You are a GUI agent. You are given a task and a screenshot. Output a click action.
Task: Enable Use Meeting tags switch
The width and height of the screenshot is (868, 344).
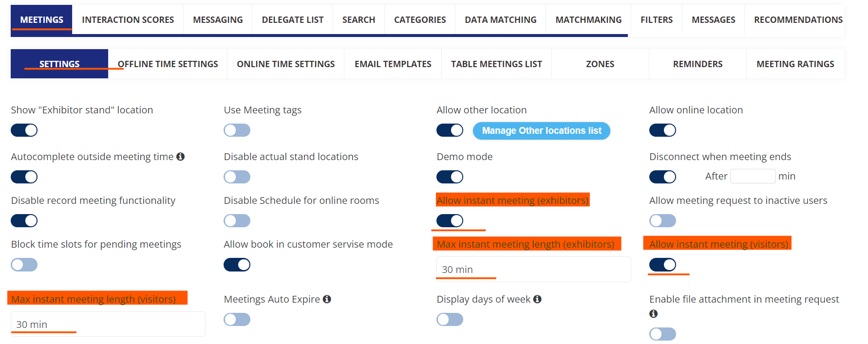pos(237,130)
